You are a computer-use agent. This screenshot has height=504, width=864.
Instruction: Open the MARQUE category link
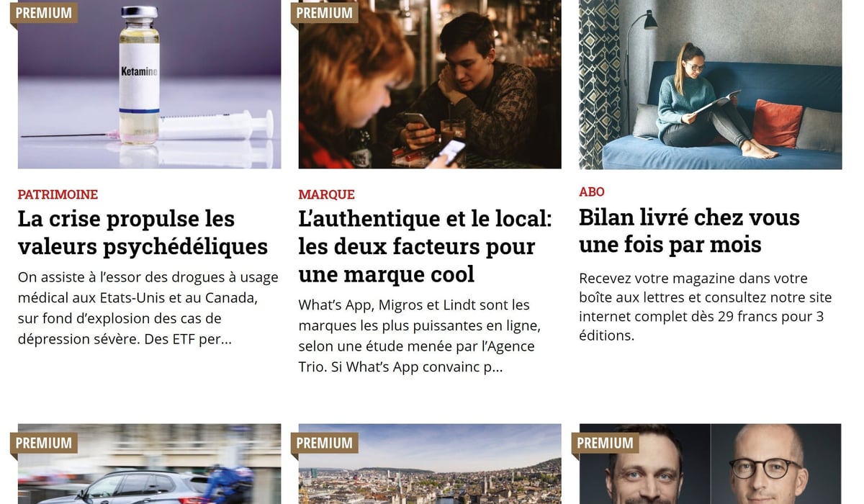[x=327, y=194]
